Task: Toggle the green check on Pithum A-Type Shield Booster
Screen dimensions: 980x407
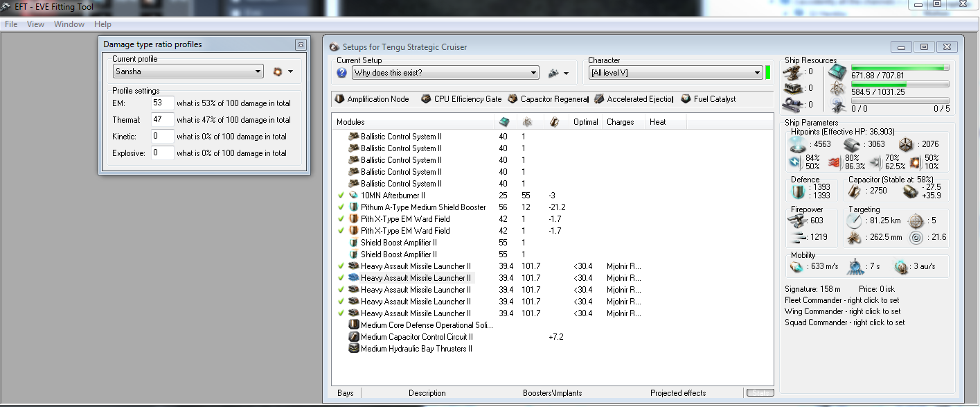Action: point(341,207)
